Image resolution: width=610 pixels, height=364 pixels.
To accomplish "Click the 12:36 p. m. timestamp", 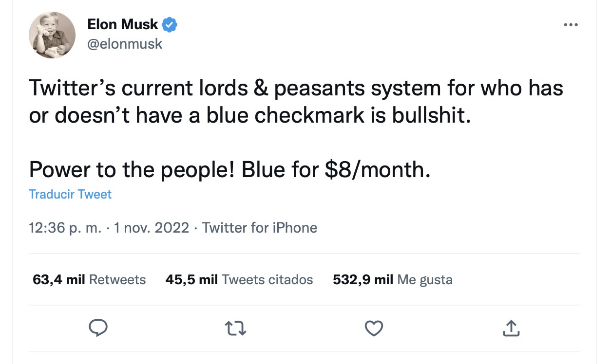I will click(65, 228).
